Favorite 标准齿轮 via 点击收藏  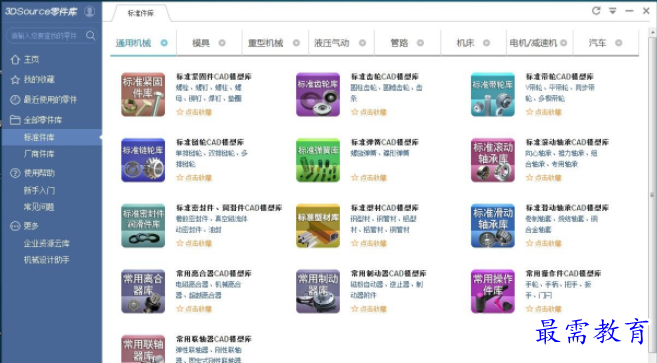click(369, 112)
